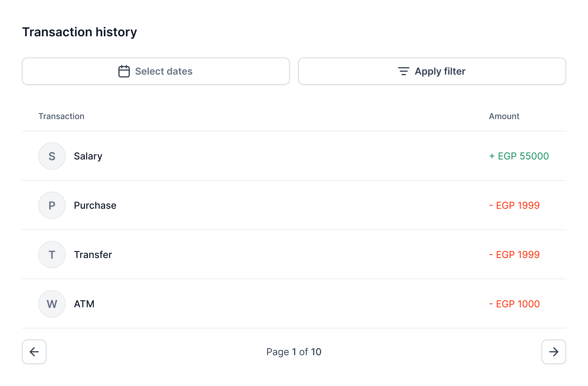Click the + EGP 55000 amount

click(x=519, y=156)
